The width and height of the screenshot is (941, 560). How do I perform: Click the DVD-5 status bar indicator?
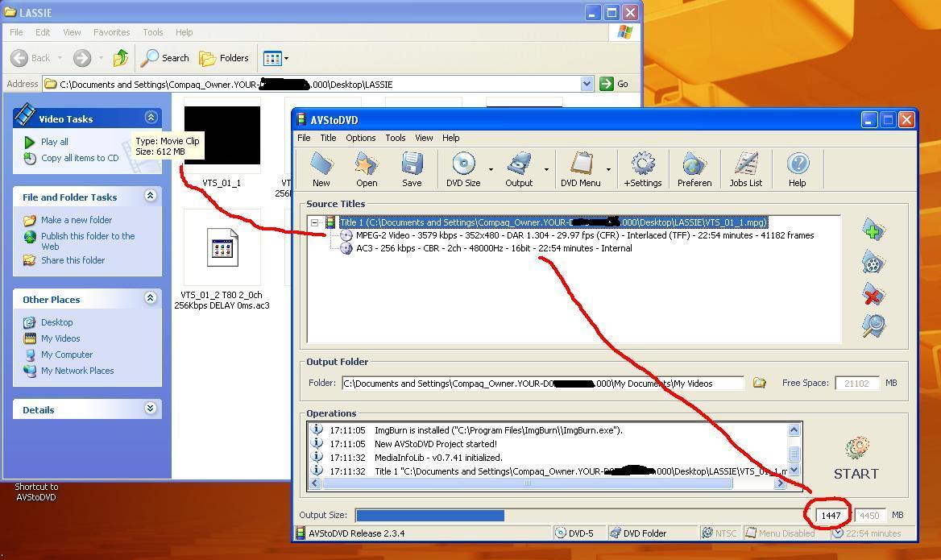coord(574,533)
